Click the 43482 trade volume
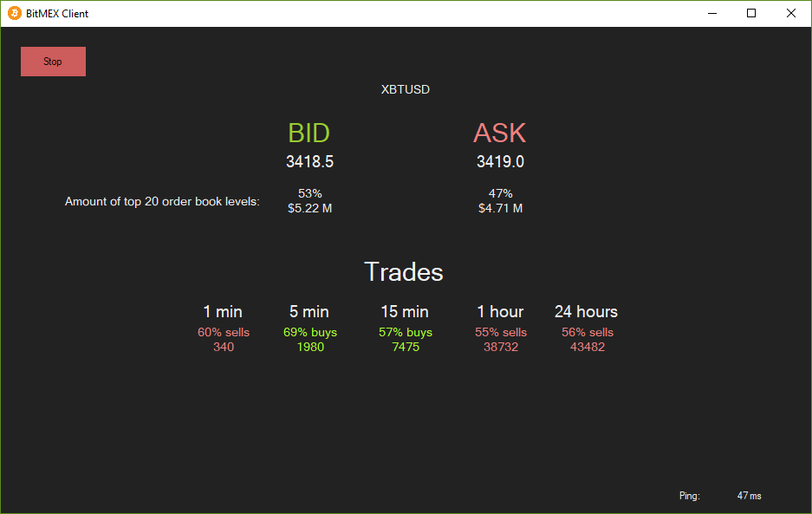This screenshot has height=514, width=812. [x=588, y=348]
